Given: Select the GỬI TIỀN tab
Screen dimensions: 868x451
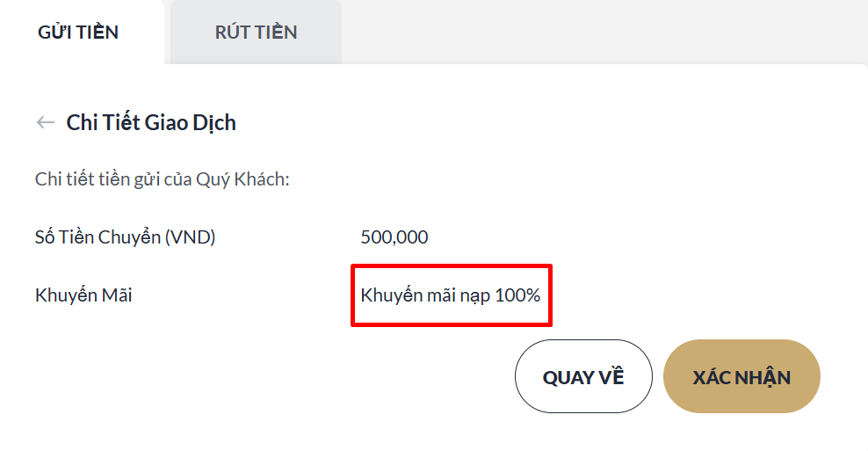Looking at the screenshot, I should 78,33.
